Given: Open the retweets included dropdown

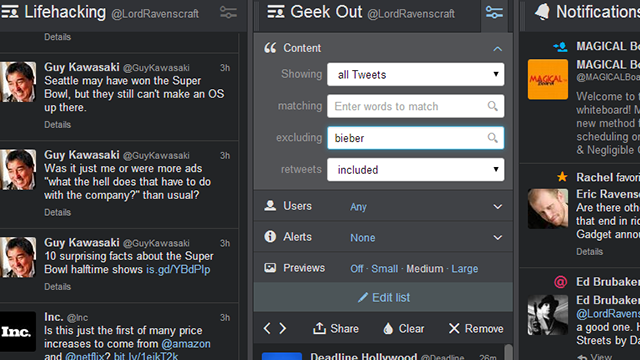Looking at the screenshot, I should tap(416, 169).
